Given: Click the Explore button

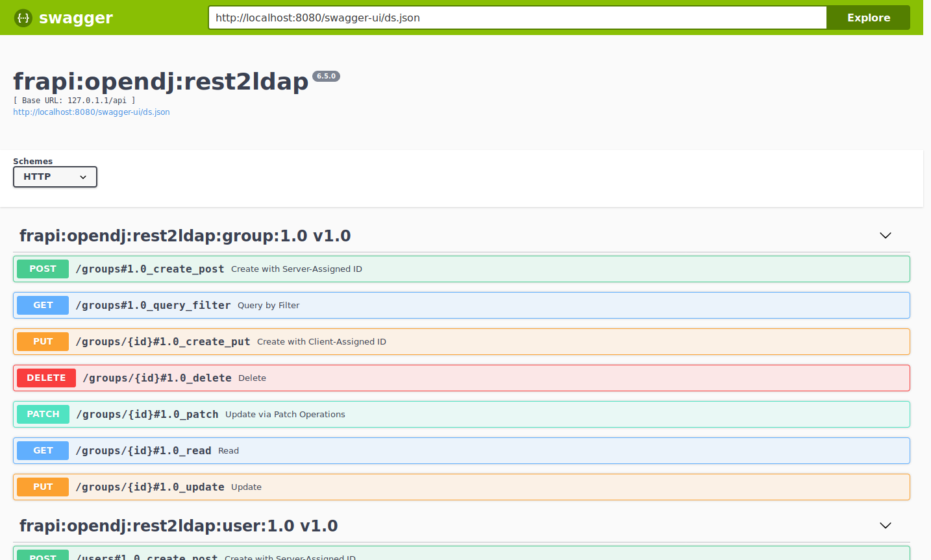Looking at the screenshot, I should (868, 18).
